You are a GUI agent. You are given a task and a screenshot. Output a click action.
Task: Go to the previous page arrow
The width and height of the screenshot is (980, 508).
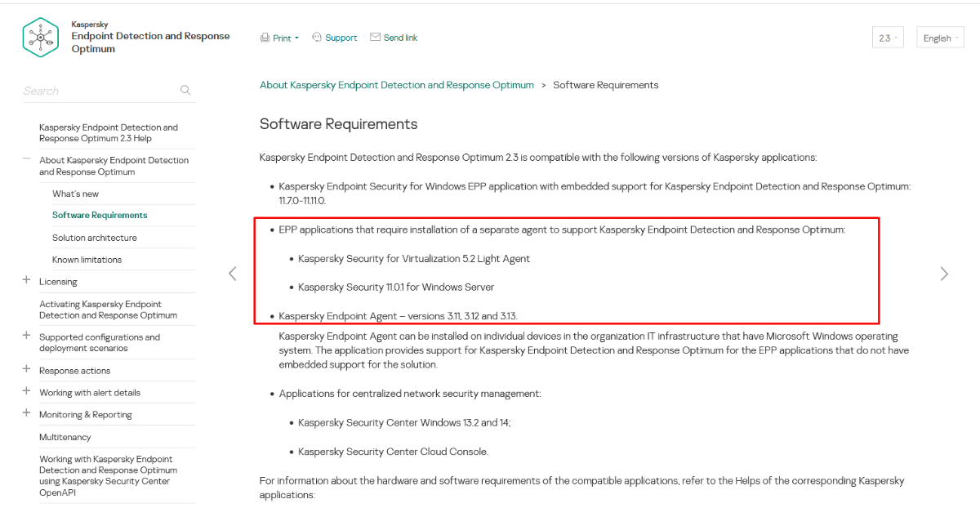[x=232, y=274]
